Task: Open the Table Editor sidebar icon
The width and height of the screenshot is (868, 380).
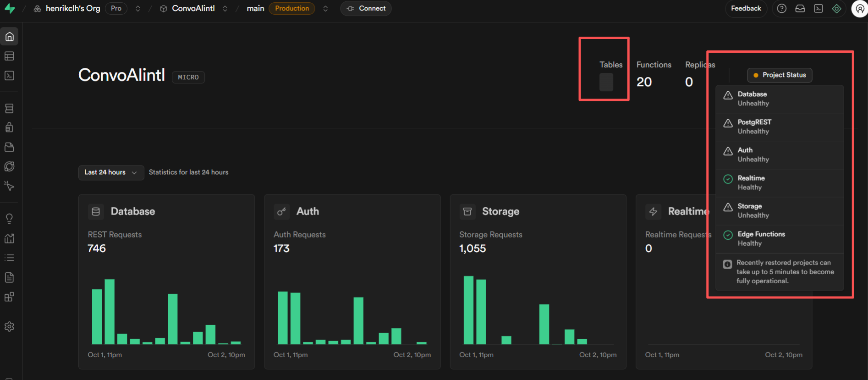Action: 9,56
